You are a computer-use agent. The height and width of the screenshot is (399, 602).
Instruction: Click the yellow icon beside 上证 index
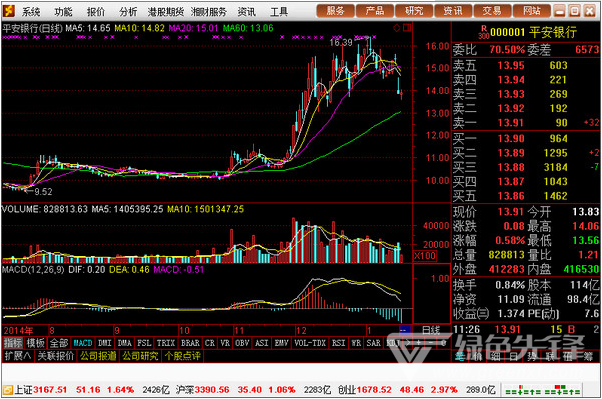click(8, 390)
